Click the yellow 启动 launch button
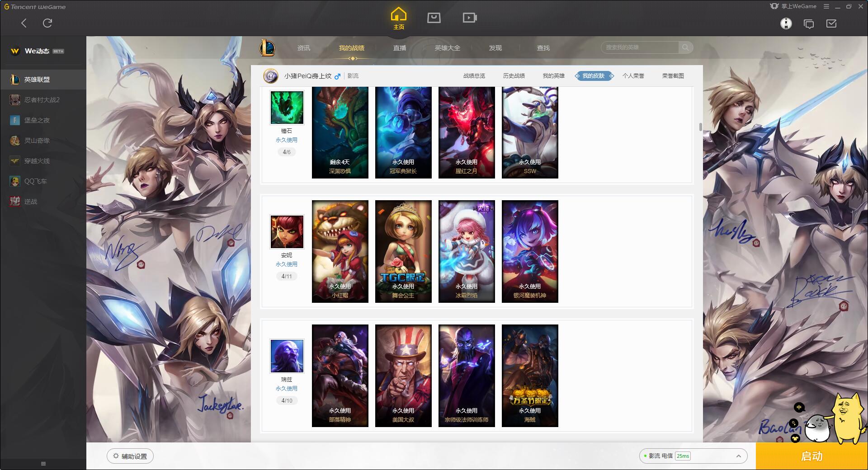 pyautogui.click(x=812, y=456)
